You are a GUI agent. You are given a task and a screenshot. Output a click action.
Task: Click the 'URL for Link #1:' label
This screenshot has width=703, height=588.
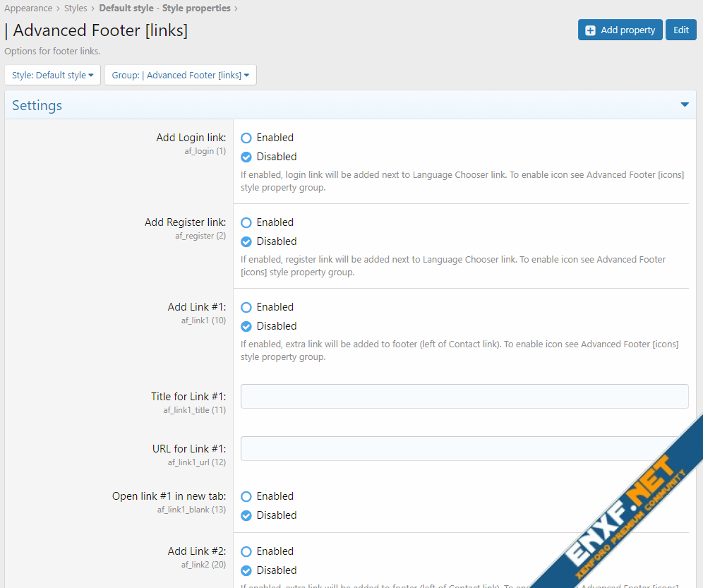[x=189, y=449]
